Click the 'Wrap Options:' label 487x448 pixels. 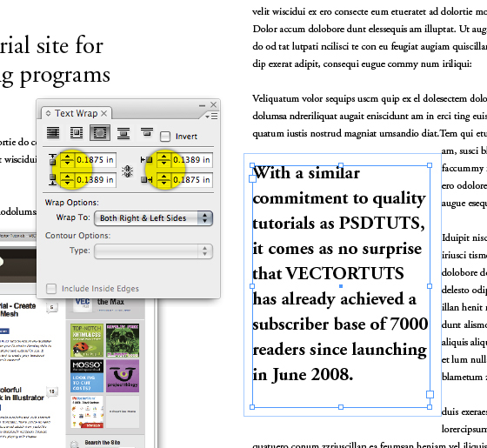[71, 203]
